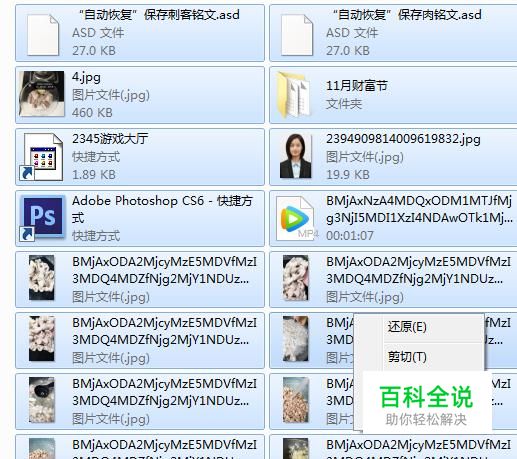Select file name "自动恢复"保存肉铭文.asd
Viewport: 517px width, 459px height.
tap(407, 15)
